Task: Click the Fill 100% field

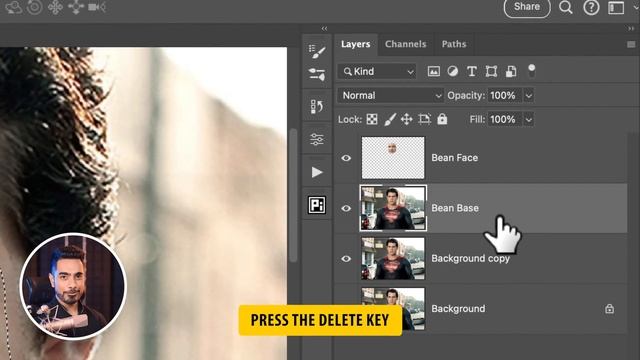Action: pyautogui.click(x=505, y=120)
